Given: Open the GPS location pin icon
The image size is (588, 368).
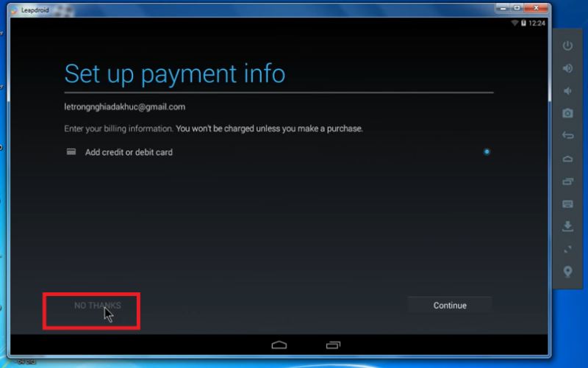Looking at the screenshot, I should [x=567, y=272].
